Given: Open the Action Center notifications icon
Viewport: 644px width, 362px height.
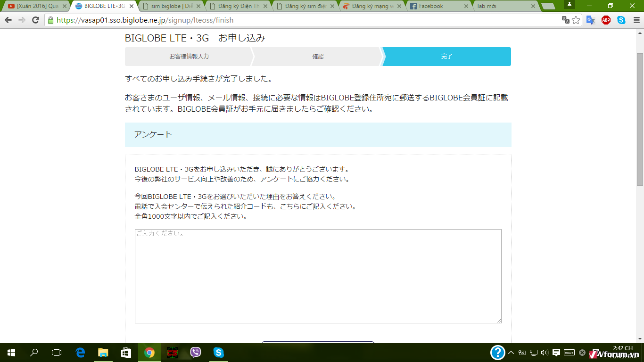Looking at the screenshot, I should 556,353.
